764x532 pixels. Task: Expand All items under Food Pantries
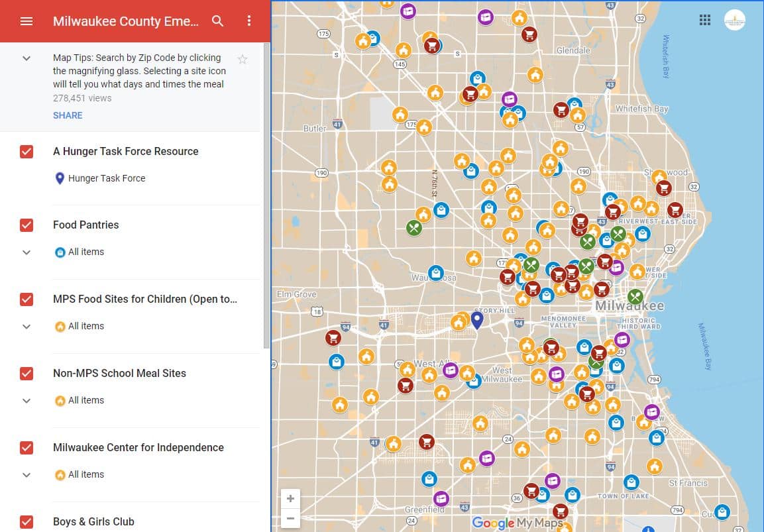tap(27, 252)
